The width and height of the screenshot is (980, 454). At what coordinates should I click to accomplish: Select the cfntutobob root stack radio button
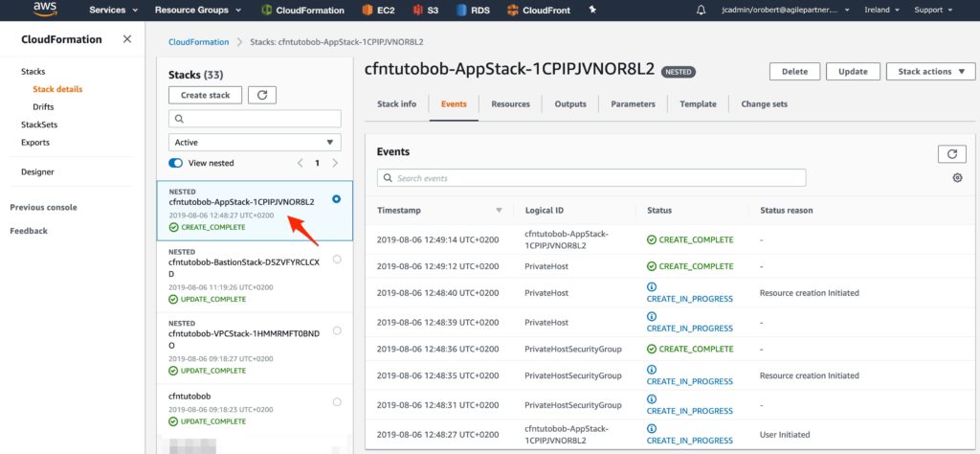point(337,402)
